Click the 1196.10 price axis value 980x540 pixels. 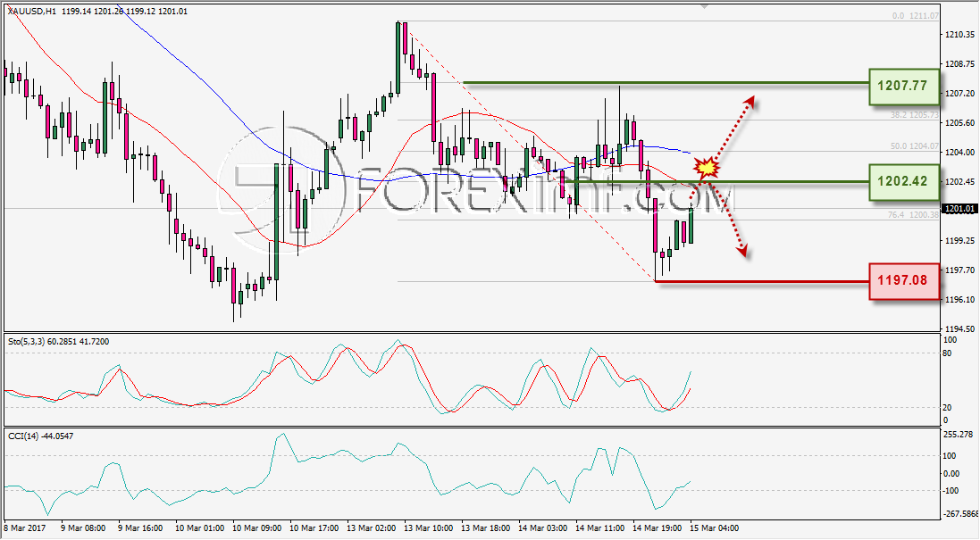(959, 299)
